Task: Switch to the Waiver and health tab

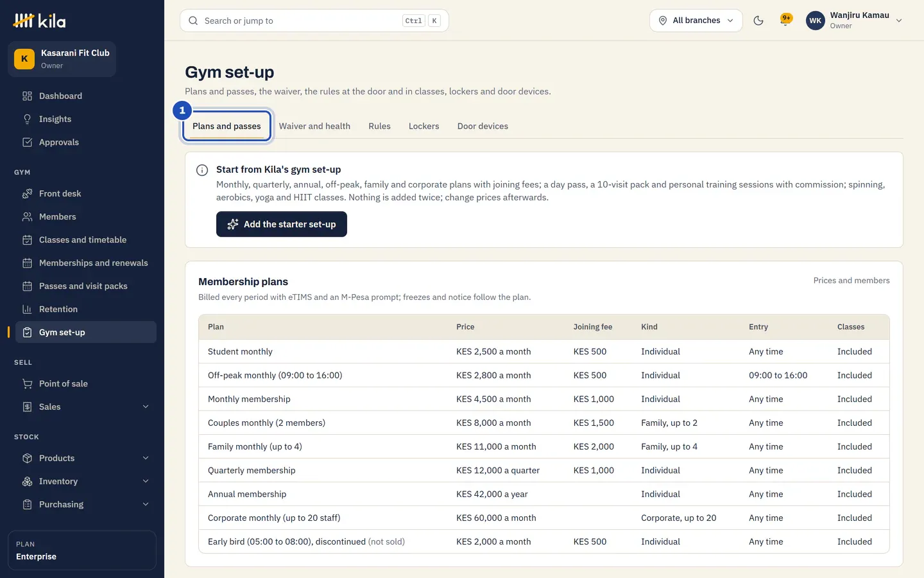Action: [x=314, y=126]
